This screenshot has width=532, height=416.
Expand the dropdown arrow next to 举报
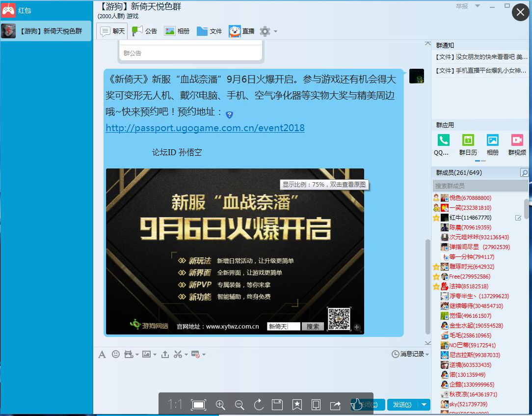point(478,6)
